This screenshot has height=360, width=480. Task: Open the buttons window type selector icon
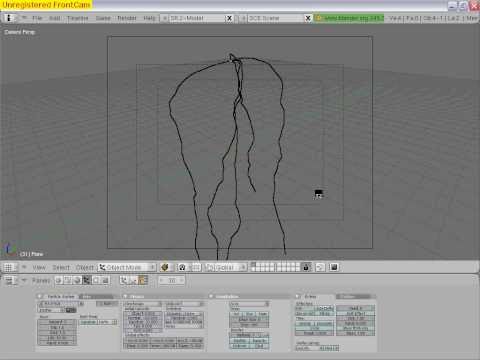[10, 281]
